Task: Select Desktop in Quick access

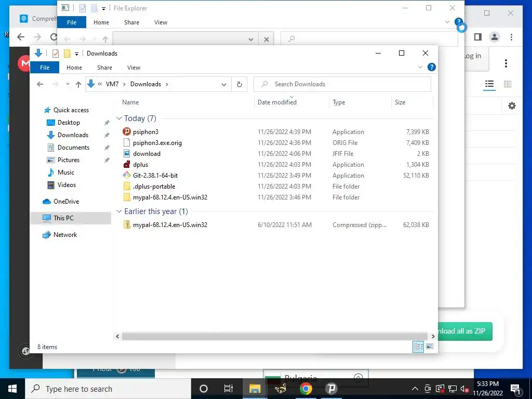Action: 69,123
